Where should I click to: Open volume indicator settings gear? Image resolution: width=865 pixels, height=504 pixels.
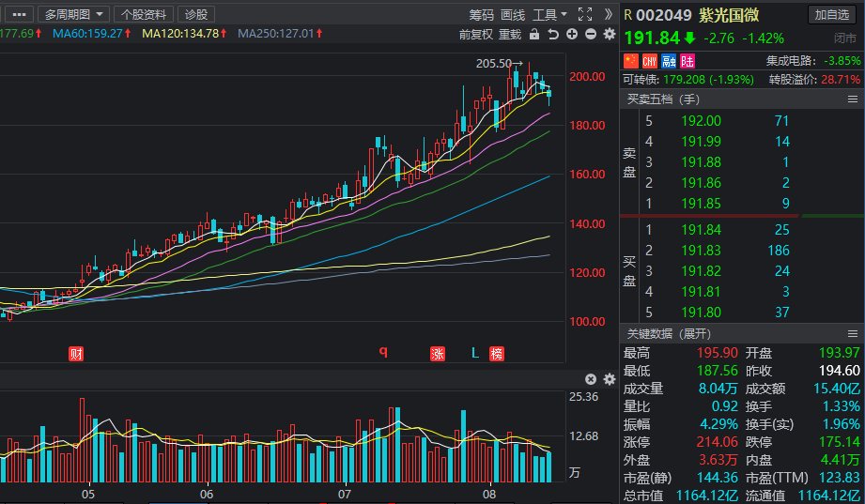(610, 379)
